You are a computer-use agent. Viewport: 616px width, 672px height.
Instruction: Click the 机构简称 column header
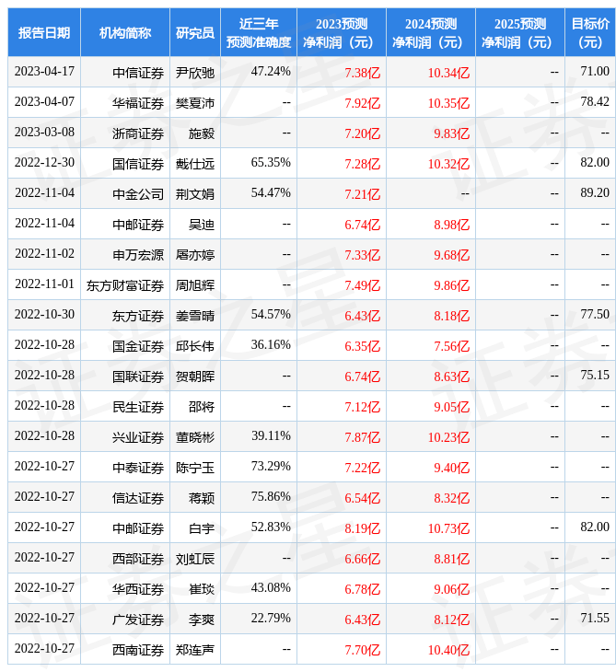(125, 32)
